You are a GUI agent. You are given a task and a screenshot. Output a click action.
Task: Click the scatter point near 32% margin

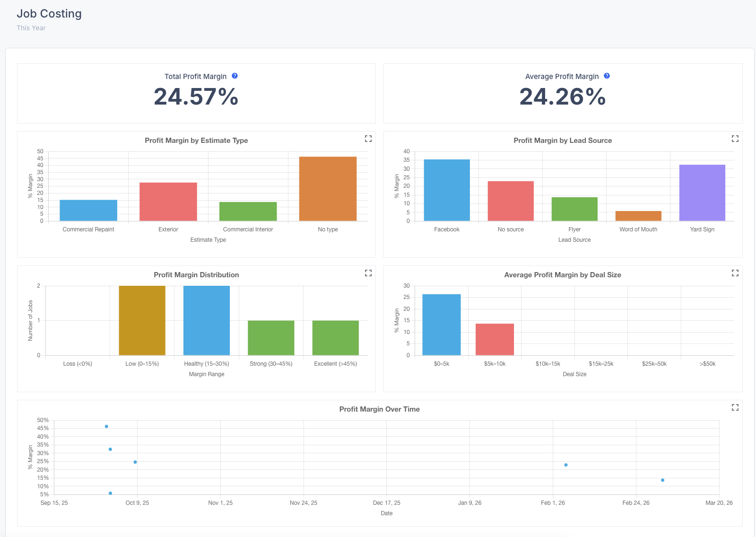[x=110, y=449]
